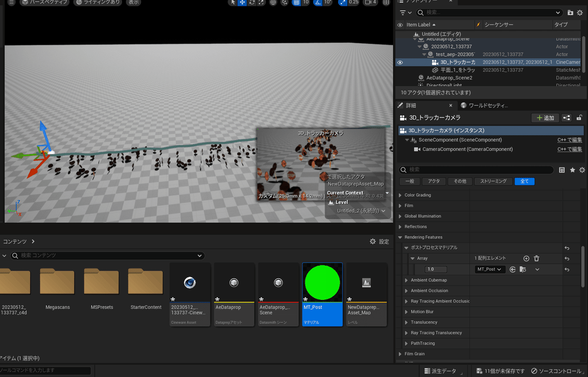Open scale snap value 0.25

coord(353,2)
